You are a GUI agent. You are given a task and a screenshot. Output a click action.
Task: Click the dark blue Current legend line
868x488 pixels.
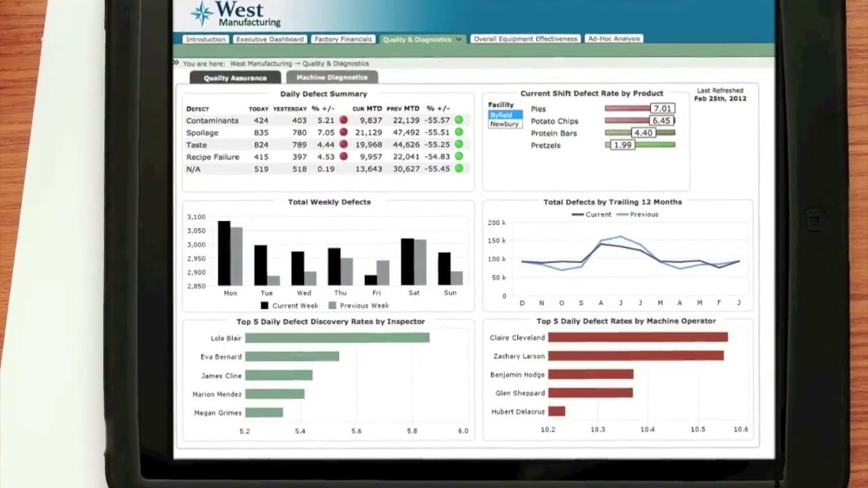click(577, 214)
